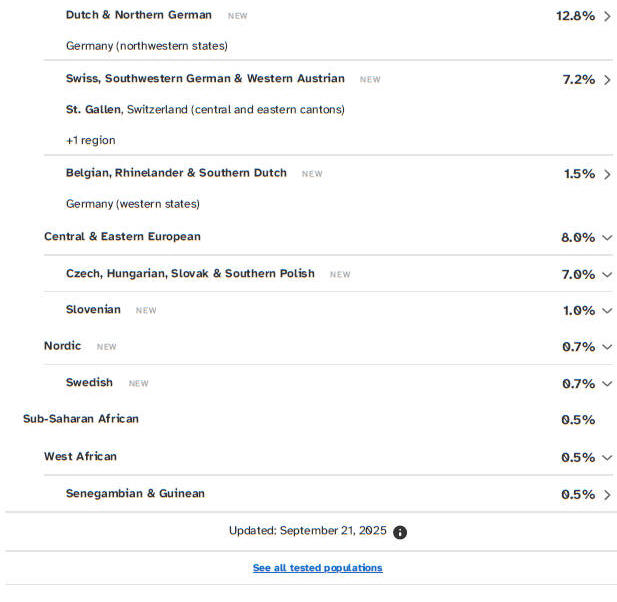Click the 12.8% percentage value
The height and width of the screenshot is (602, 617).
575,16
